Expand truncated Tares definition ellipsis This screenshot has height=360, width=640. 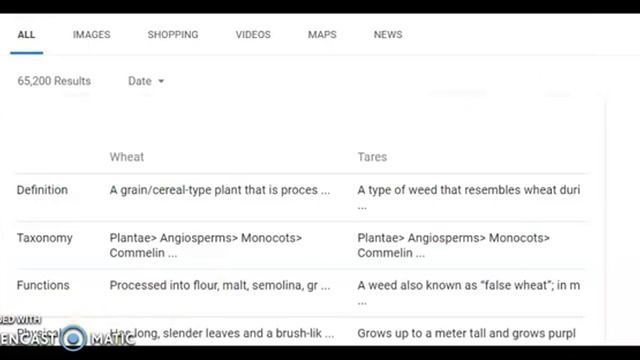tap(362, 207)
